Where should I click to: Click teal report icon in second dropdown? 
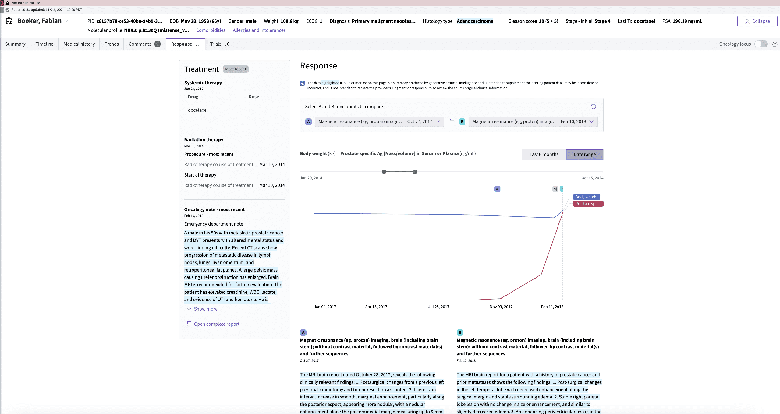462,121
